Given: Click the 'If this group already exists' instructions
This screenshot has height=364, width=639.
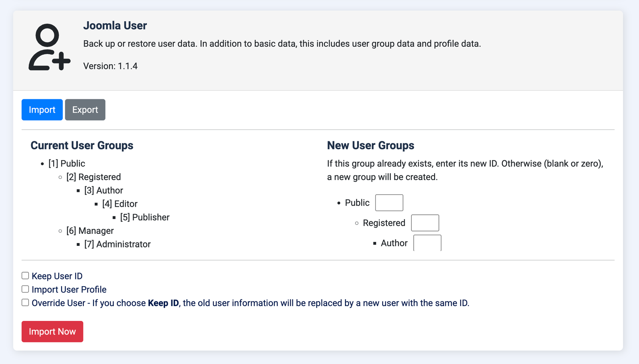Looking at the screenshot, I should click(x=465, y=170).
